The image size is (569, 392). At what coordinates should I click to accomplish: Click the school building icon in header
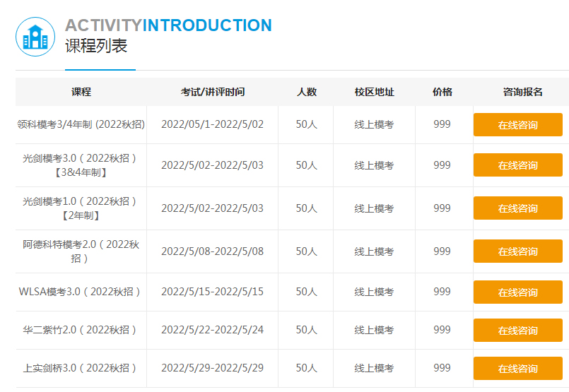(x=35, y=37)
